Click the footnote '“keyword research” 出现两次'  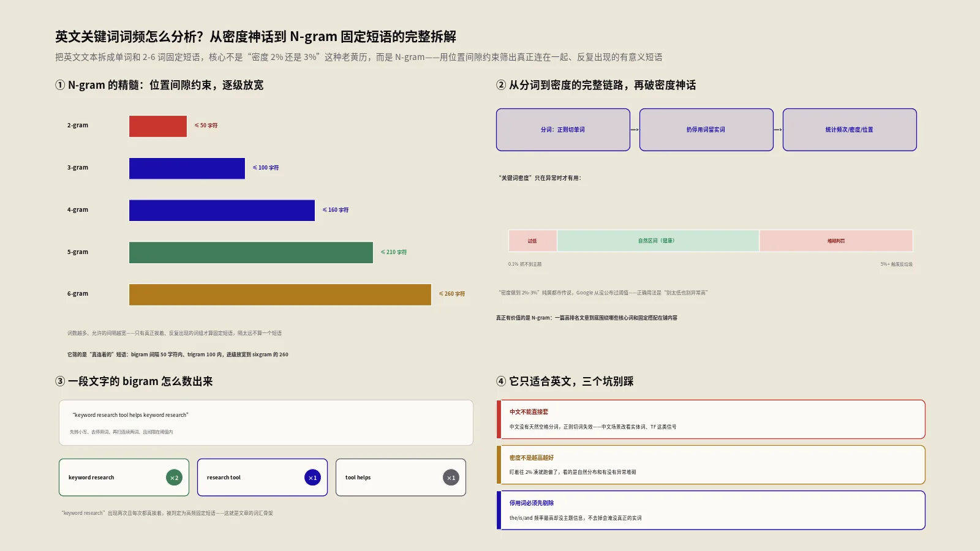point(167,513)
